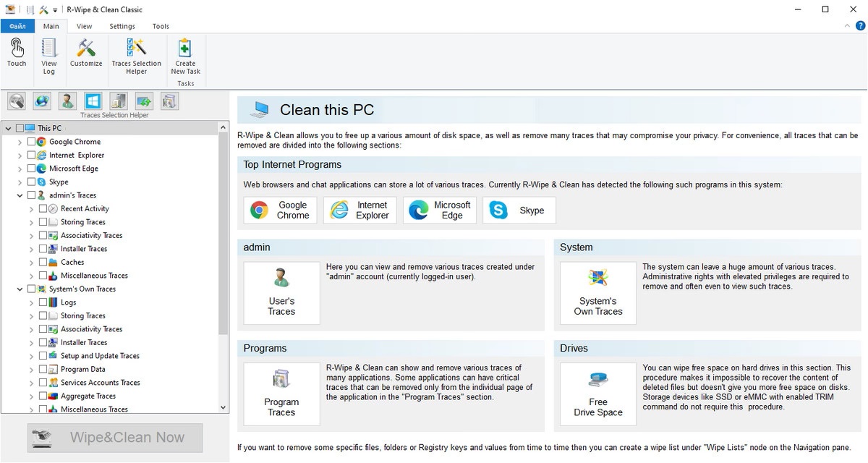Expand the Microsoft Edge tree node
This screenshot has width=868, height=463.
coord(20,169)
